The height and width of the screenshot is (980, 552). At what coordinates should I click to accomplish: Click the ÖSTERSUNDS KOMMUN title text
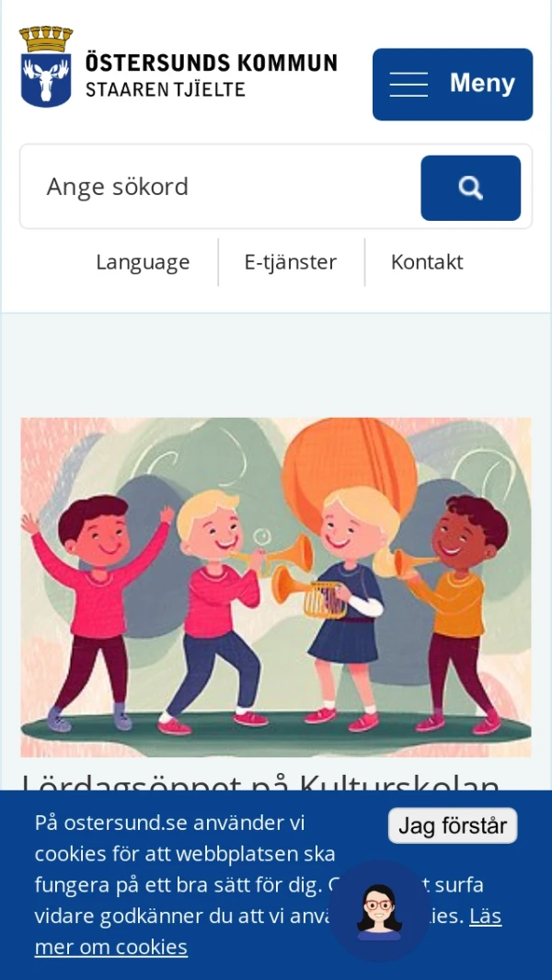pos(212,63)
